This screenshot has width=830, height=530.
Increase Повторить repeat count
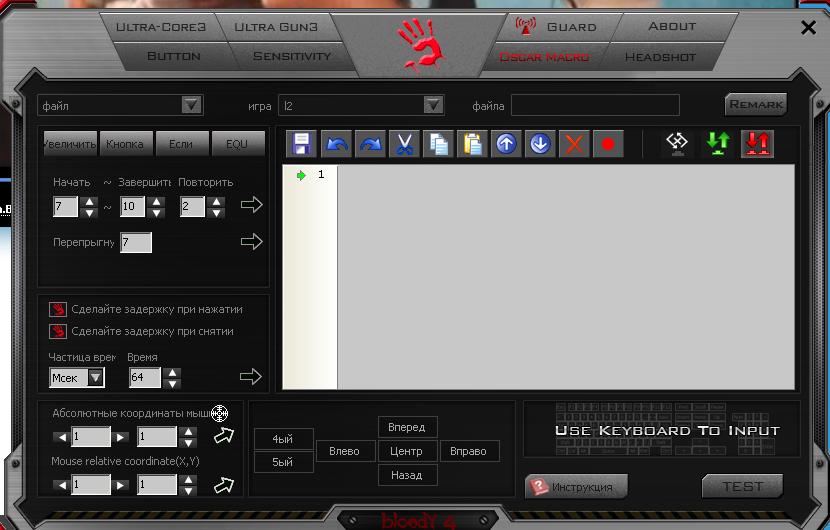[x=216, y=201]
